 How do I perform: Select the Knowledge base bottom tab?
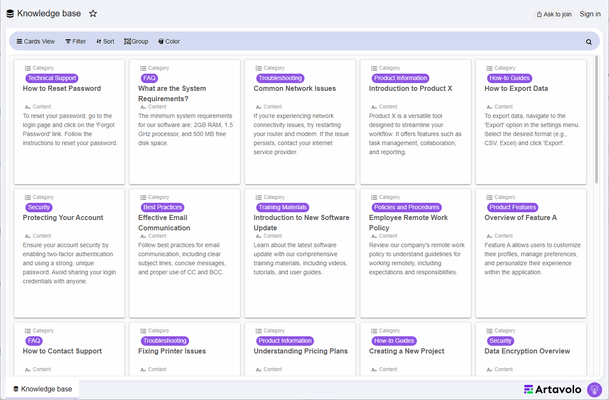pyautogui.click(x=42, y=388)
